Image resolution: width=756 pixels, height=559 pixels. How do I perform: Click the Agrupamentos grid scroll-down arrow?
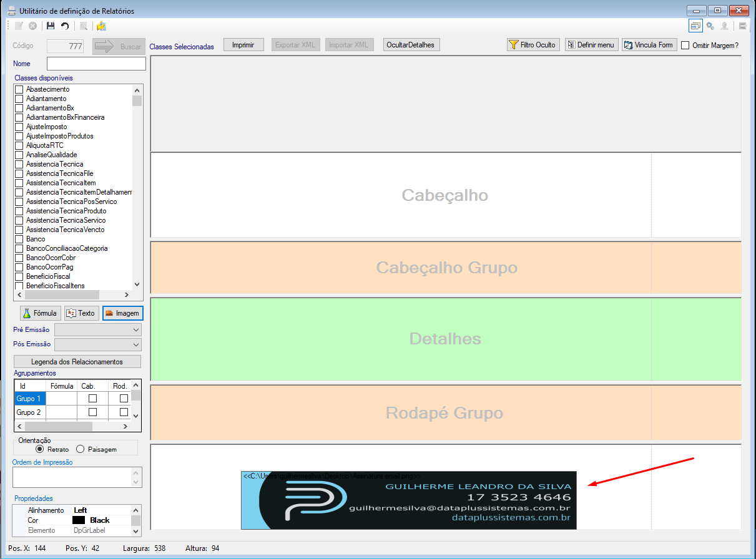136,416
